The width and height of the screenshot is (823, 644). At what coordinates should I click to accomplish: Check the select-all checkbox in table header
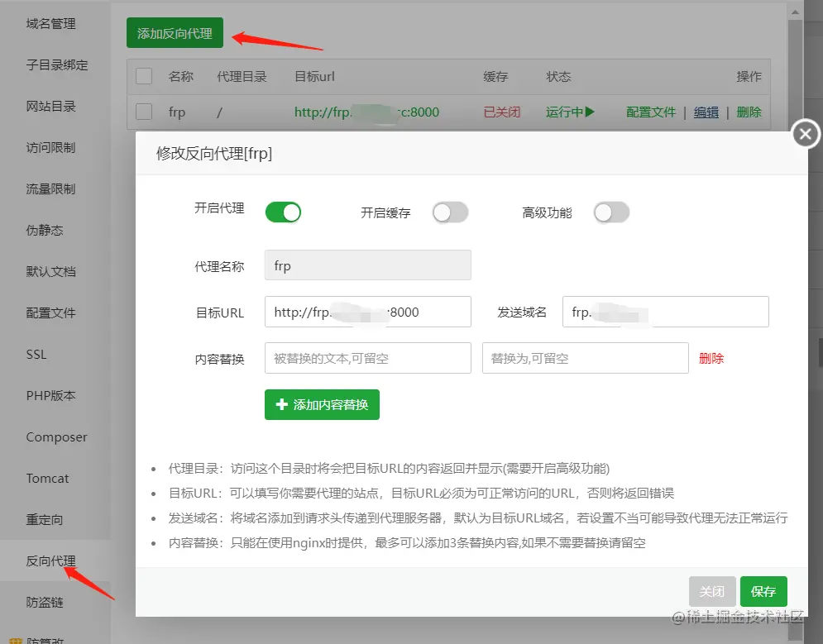tap(144, 76)
